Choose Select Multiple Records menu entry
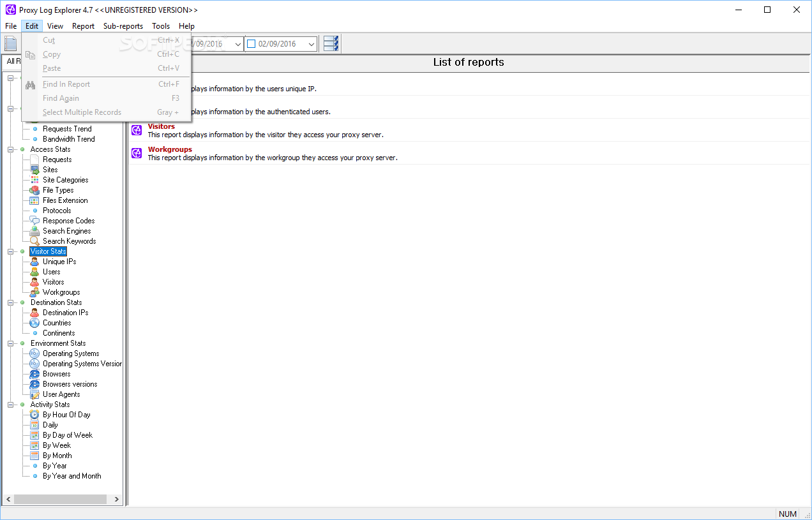Screen dimensions: 812x520 point(107,112)
